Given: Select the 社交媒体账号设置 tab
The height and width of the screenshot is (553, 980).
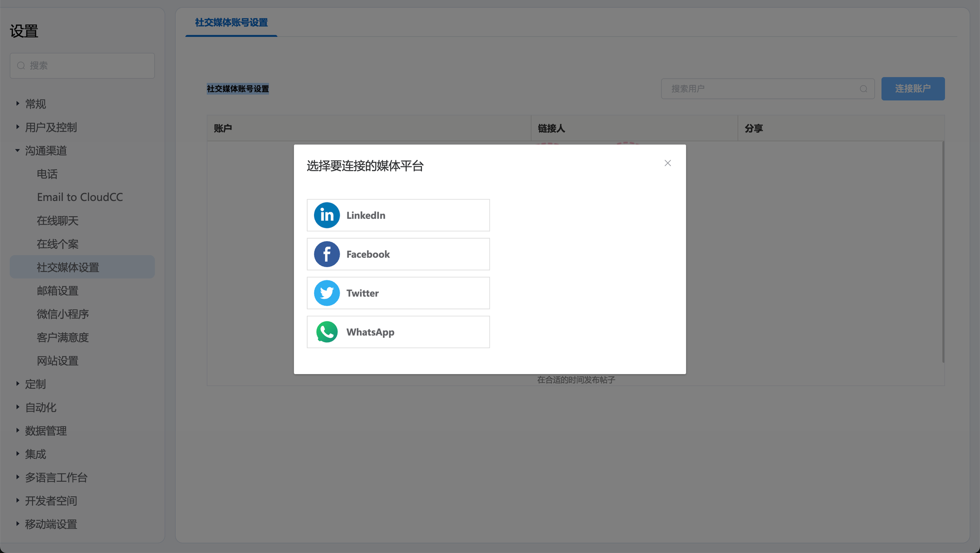Looking at the screenshot, I should point(231,23).
